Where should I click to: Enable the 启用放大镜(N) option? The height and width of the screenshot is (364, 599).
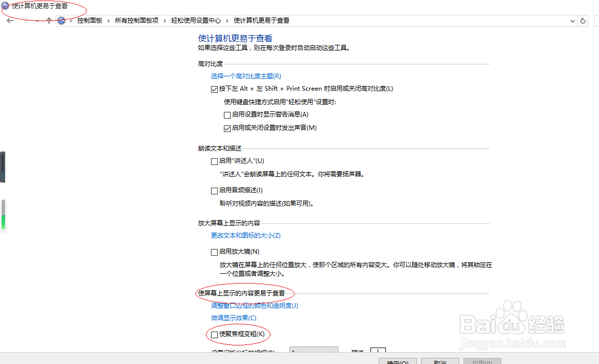214,251
